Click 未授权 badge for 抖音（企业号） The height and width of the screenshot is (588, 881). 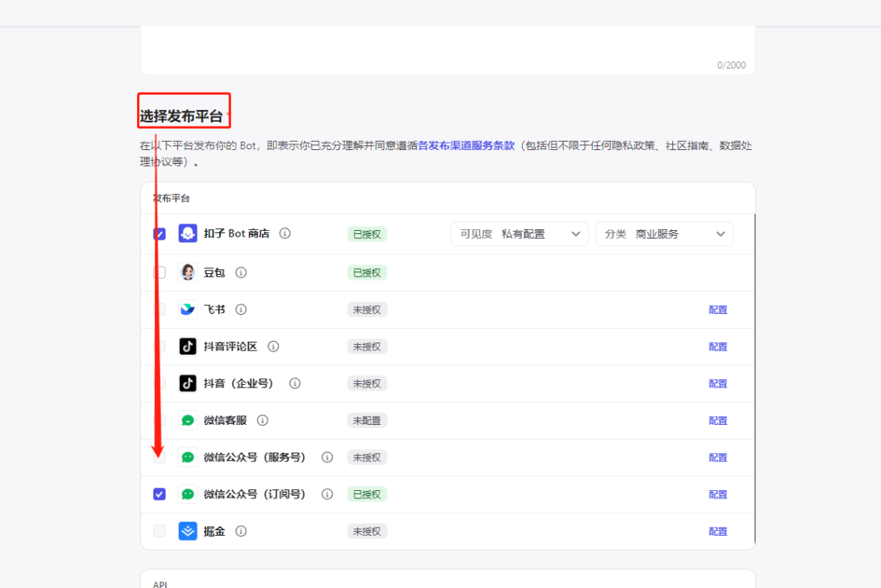point(367,383)
